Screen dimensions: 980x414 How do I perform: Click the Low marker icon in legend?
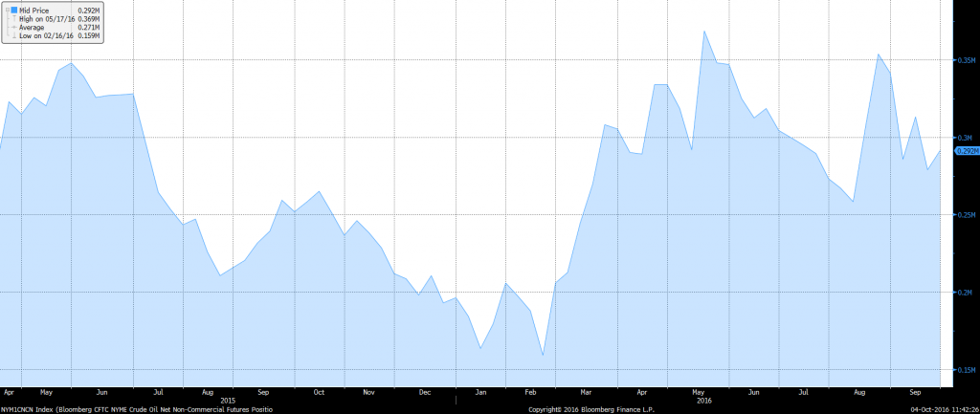pos(14,35)
